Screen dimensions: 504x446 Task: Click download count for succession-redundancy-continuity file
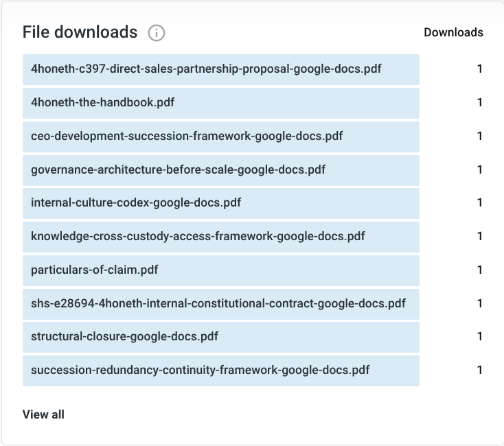[x=480, y=371]
